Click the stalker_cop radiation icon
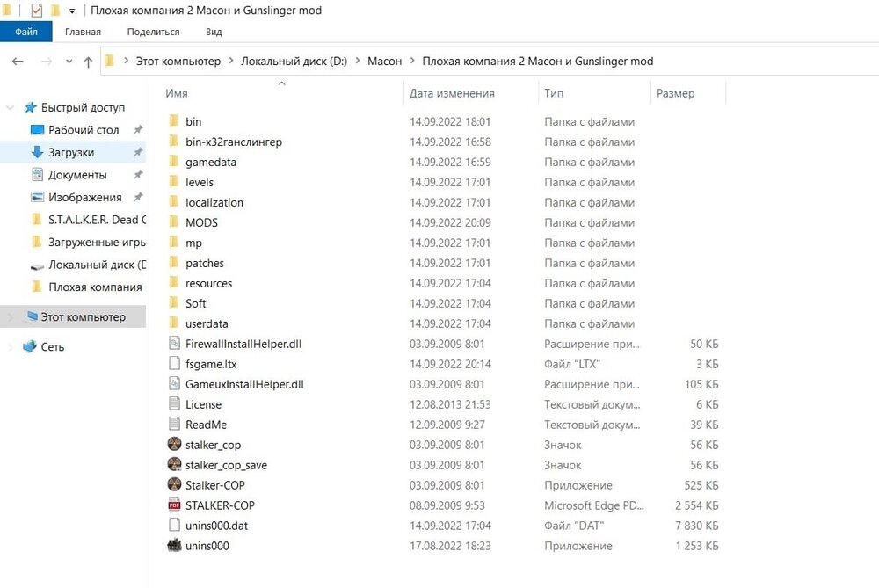This screenshot has width=879, height=588. tap(174, 444)
